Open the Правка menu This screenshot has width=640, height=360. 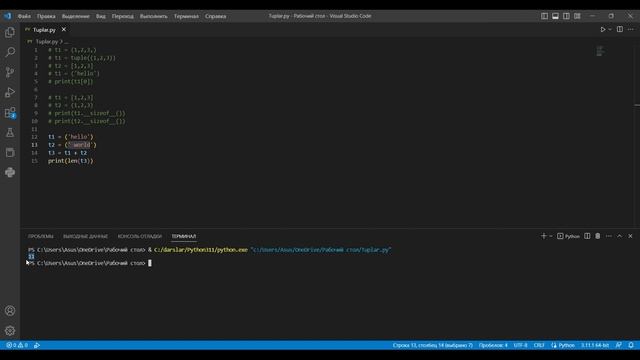(x=46, y=16)
